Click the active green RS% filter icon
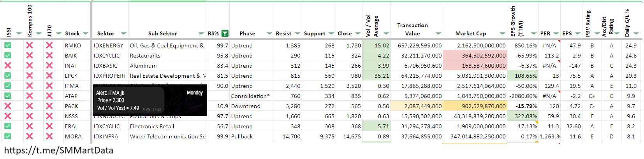 pos(225,33)
